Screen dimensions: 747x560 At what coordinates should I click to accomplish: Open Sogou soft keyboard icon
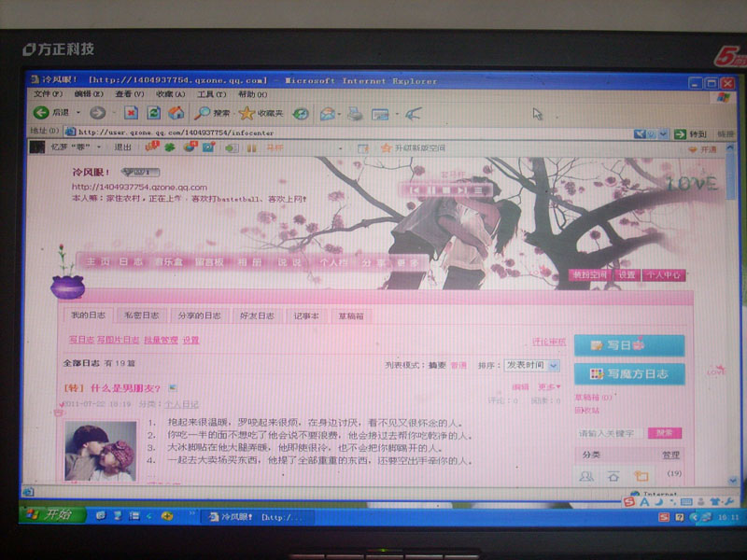tap(686, 502)
